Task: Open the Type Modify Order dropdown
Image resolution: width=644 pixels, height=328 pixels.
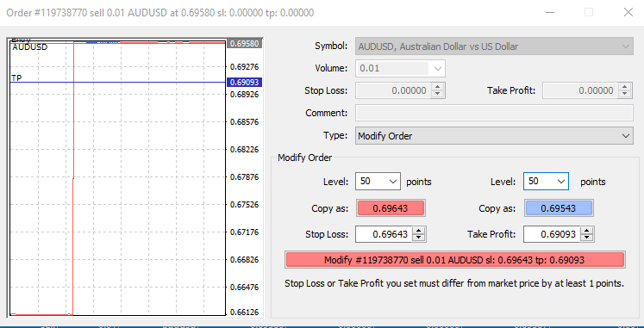Action: [494, 136]
